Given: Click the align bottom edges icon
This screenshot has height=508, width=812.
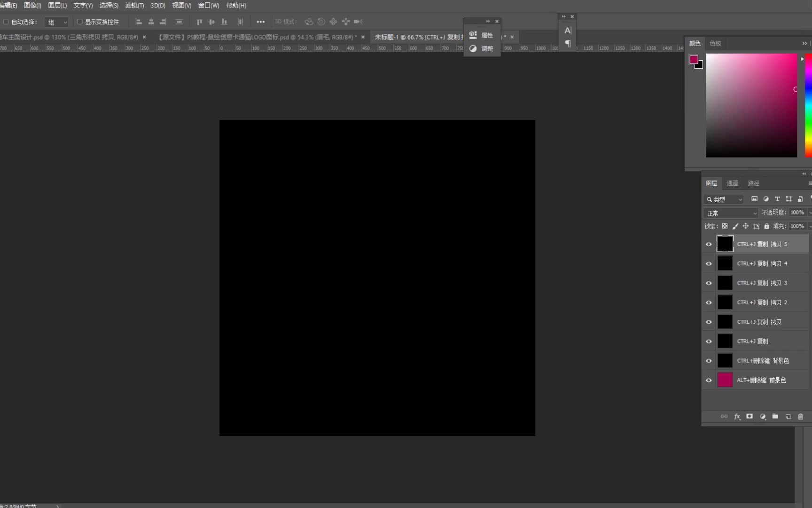Looking at the screenshot, I should [224, 22].
